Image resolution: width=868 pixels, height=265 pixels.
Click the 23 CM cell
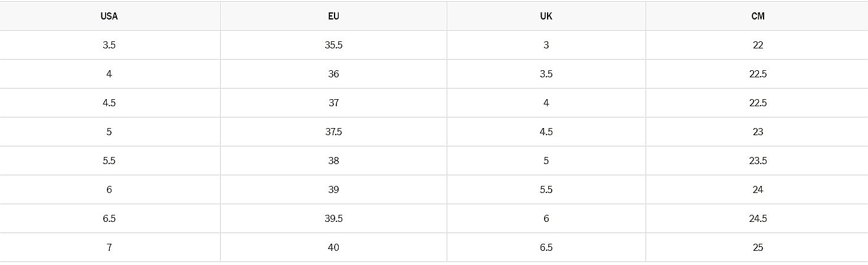click(758, 132)
